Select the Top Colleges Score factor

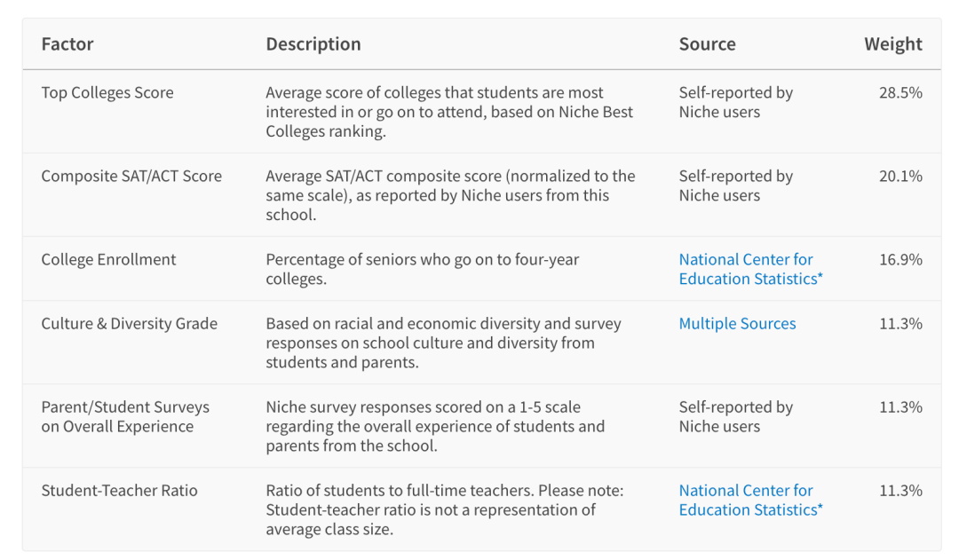coord(107,92)
